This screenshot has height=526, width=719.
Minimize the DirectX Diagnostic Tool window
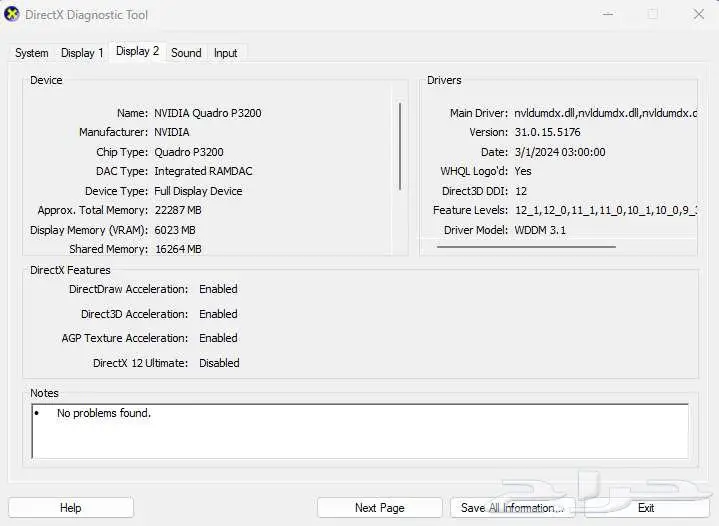pyautogui.click(x=608, y=14)
